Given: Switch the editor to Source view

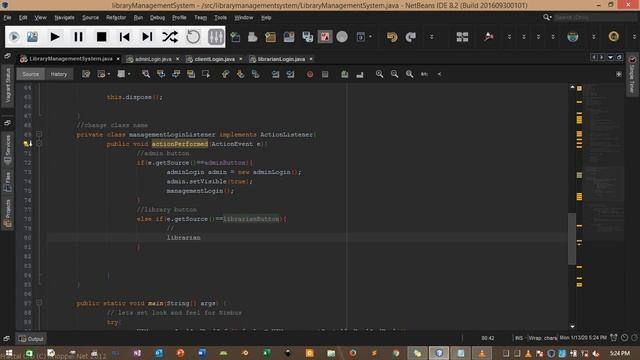Looking at the screenshot, I should point(31,74).
